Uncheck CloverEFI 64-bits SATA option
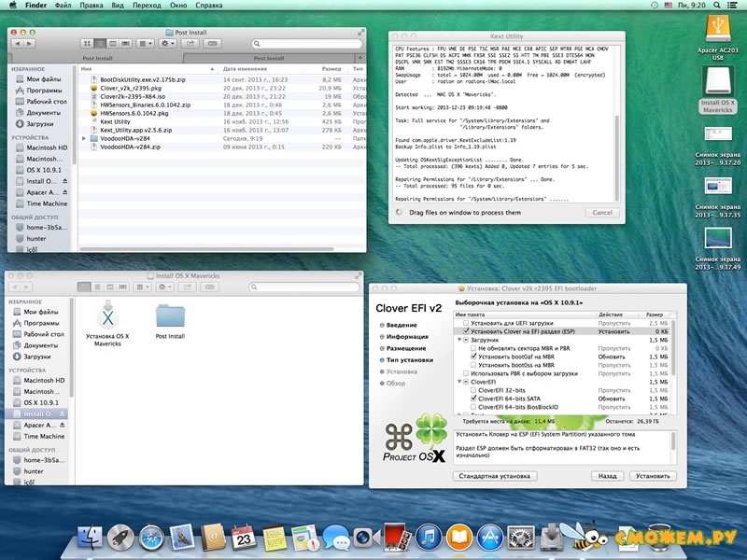Viewport: 747px width, 560px height. [473, 399]
